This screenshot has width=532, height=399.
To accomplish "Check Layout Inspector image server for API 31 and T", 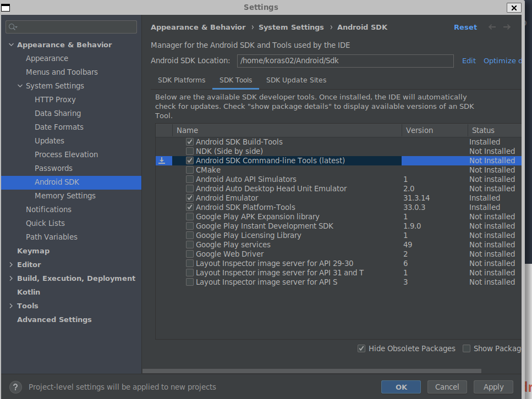I will click(x=190, y=273).
